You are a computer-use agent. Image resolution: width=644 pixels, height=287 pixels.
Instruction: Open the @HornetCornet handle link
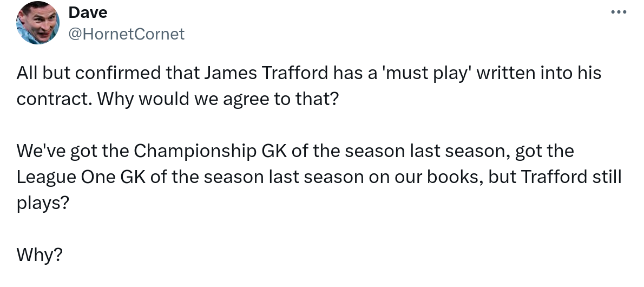[x=126, y=34]
